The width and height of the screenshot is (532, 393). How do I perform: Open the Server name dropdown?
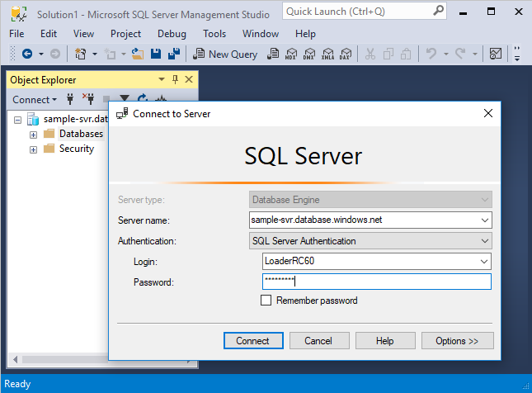(483, 220)
